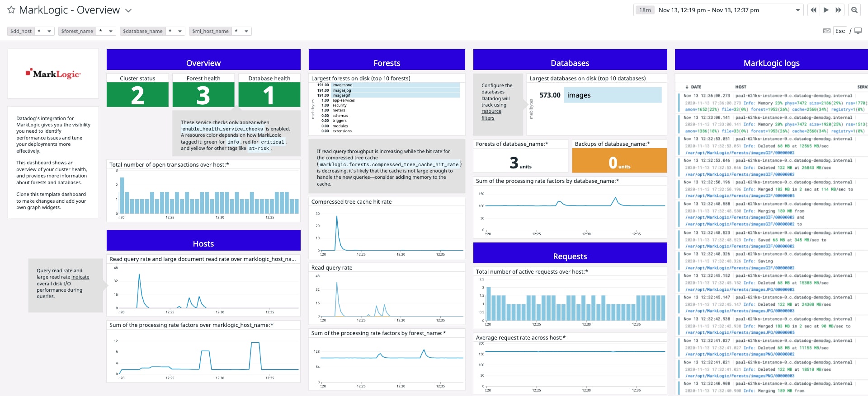Zoom out the time range
This screenshot has width=868, height=396.
tap(854, 10)
